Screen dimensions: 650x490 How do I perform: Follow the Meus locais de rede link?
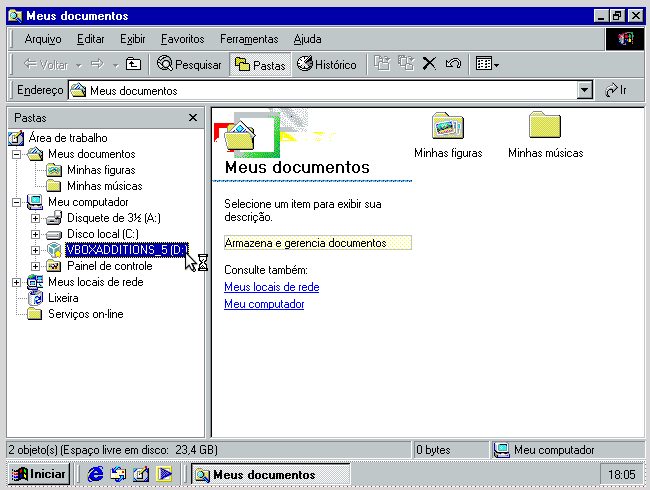[x=272, y=287]
